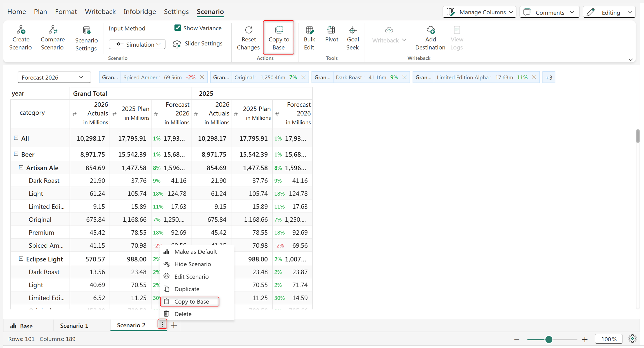Uncheck the Show Variance checkbox
644x348 pixels.
[x=177, y=28]
